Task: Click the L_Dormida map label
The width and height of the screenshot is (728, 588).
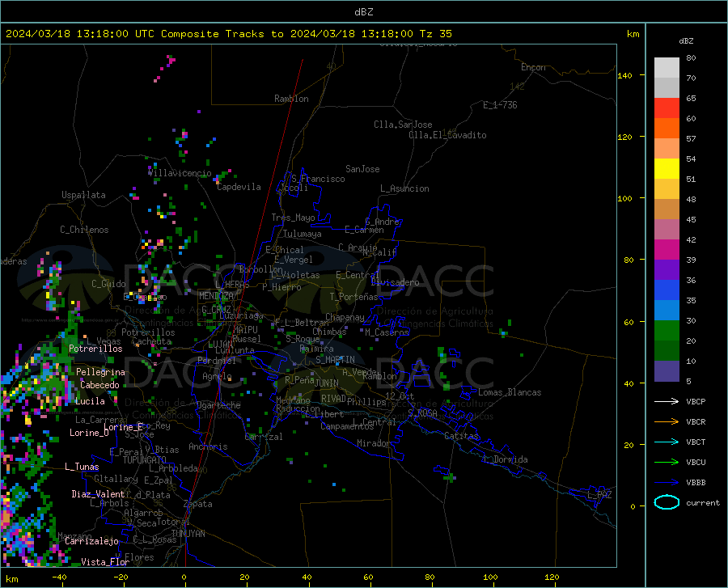Action: tap(506, 459)
